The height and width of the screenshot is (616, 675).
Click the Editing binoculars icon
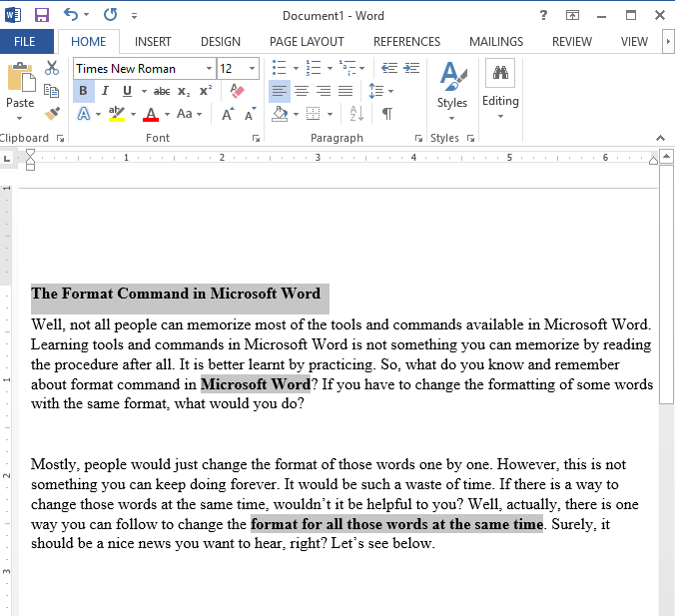(x=500, y=73)
